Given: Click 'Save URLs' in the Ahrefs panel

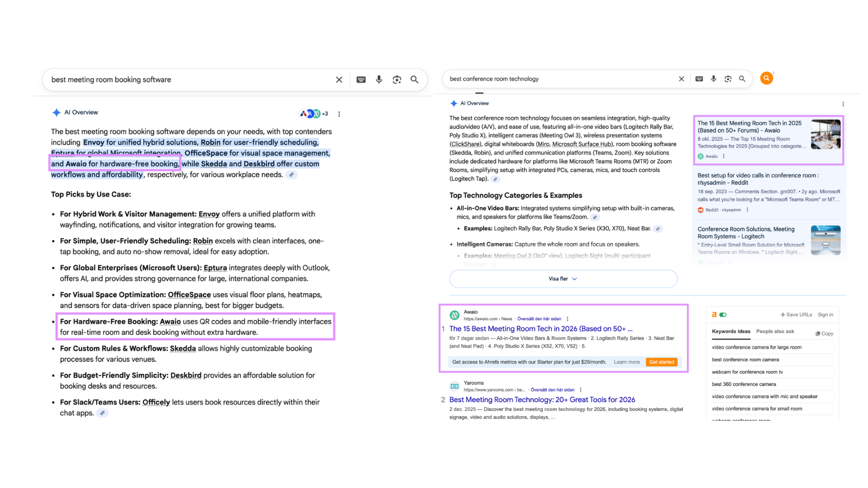Looking at the screenshot, I should click(796, 315).
